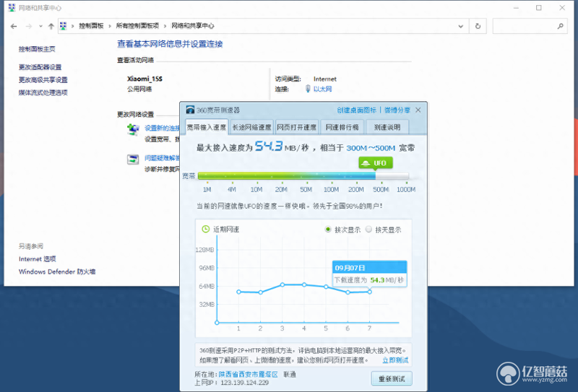
Task: Open Internet 选项 link
Action: pyautogui.click(x=38, y=259)
